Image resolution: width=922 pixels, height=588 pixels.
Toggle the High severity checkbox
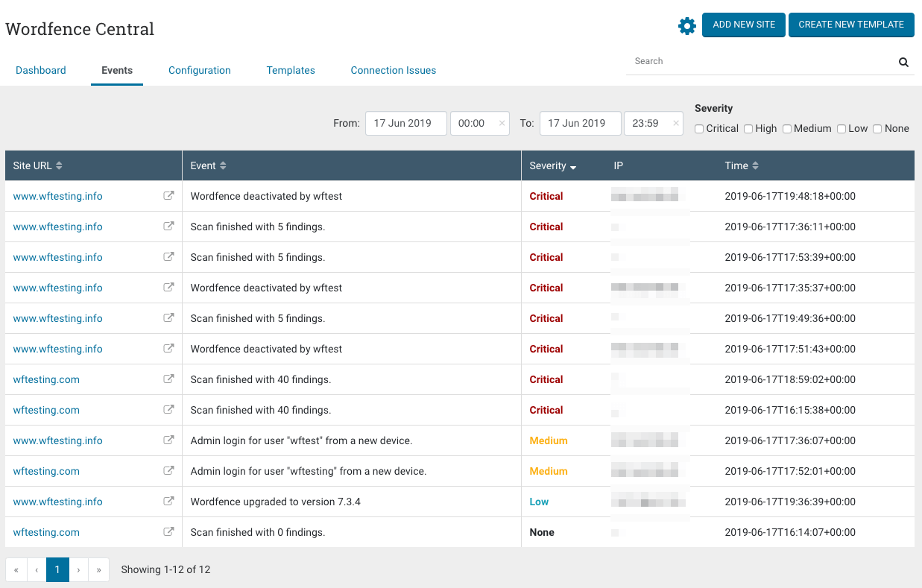[x=748, y=129]
